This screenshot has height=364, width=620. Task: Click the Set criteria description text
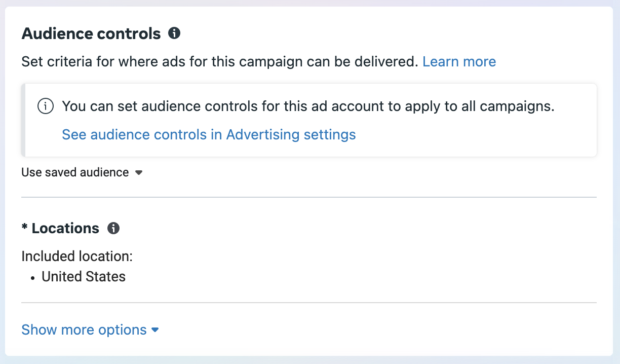tap(219, 62)
